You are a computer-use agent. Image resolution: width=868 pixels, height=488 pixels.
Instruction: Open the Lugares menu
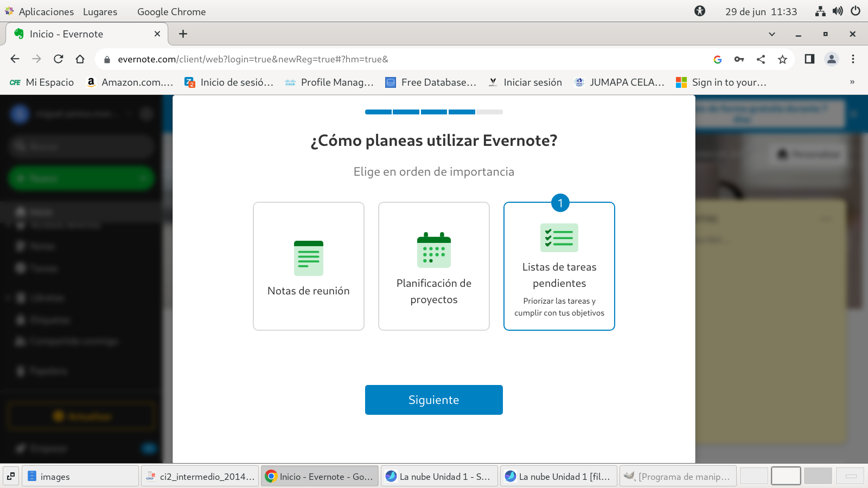coord(100,11)
